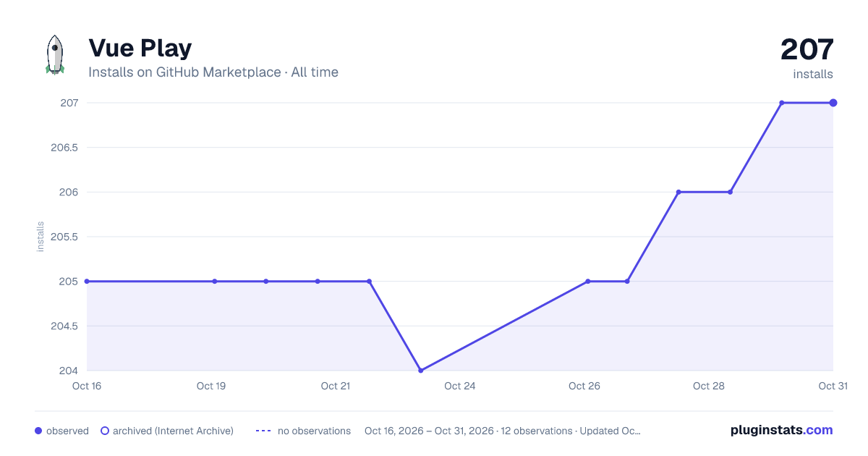
Task: Select the first data point at Oct 16
Action: (x=87, y=282)
